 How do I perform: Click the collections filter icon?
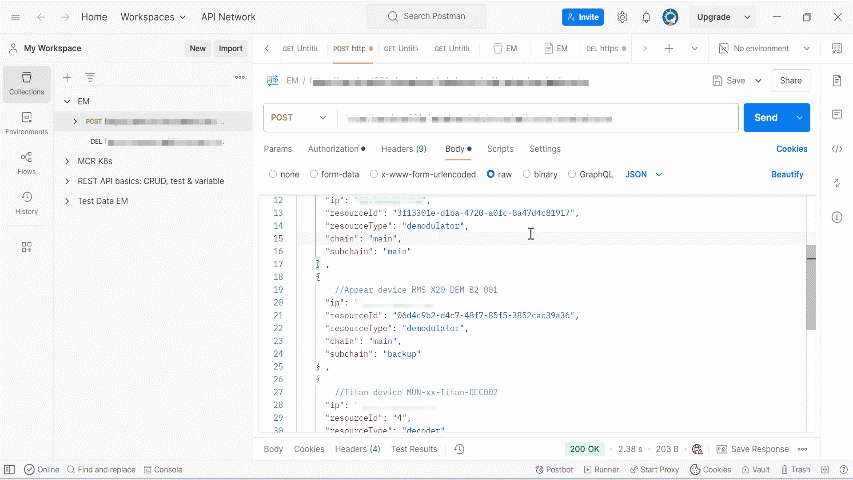pos(90,78)
